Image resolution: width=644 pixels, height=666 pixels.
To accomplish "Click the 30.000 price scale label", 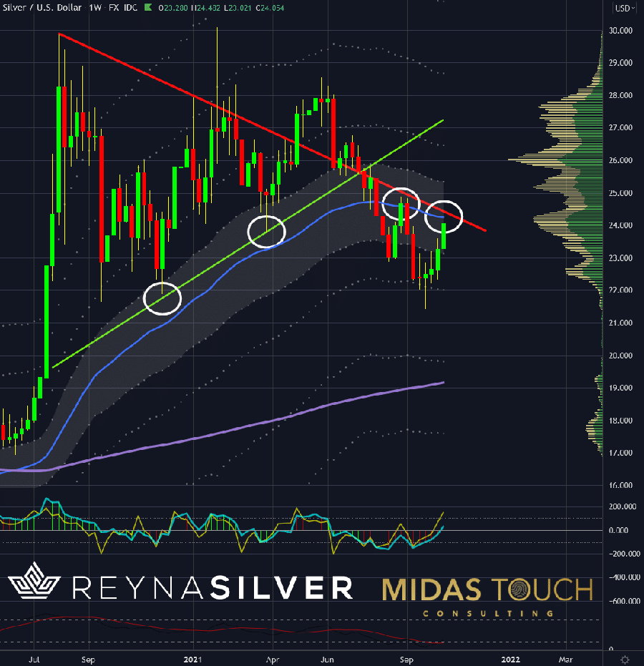I will pyautogui.click(x=620, y=30).
